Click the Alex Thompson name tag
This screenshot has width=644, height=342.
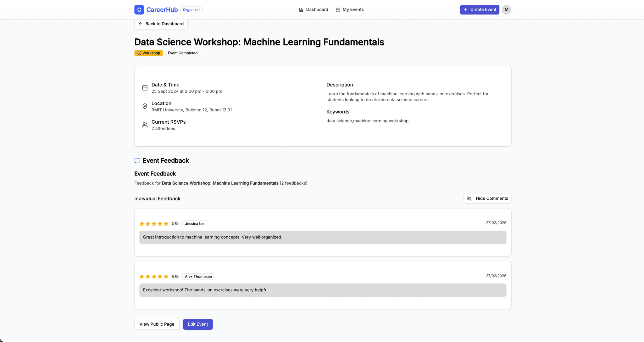tap(198, 277)
